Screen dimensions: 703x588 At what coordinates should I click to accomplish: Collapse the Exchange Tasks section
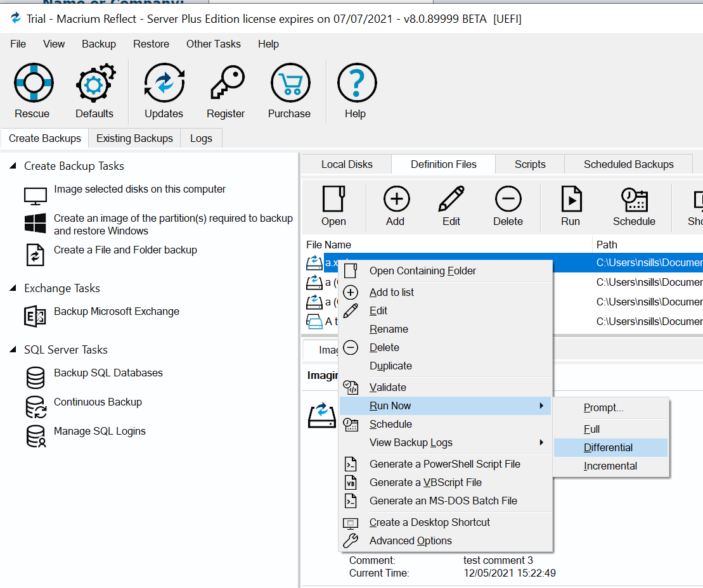pyautogui.click(x=13, y=288)
